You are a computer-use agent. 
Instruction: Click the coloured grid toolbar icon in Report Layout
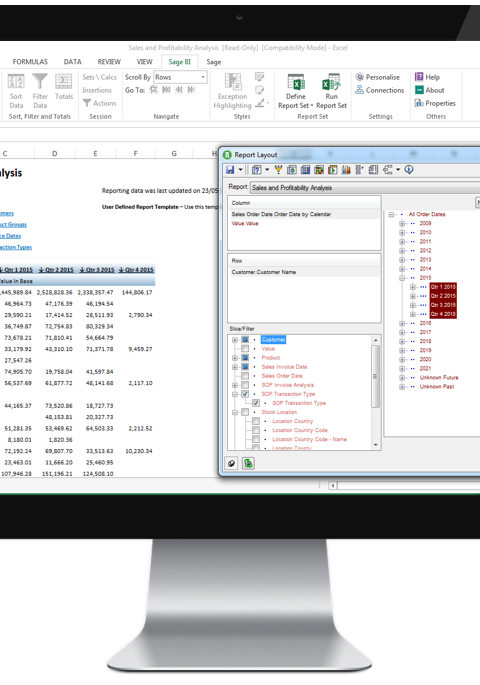319,170
